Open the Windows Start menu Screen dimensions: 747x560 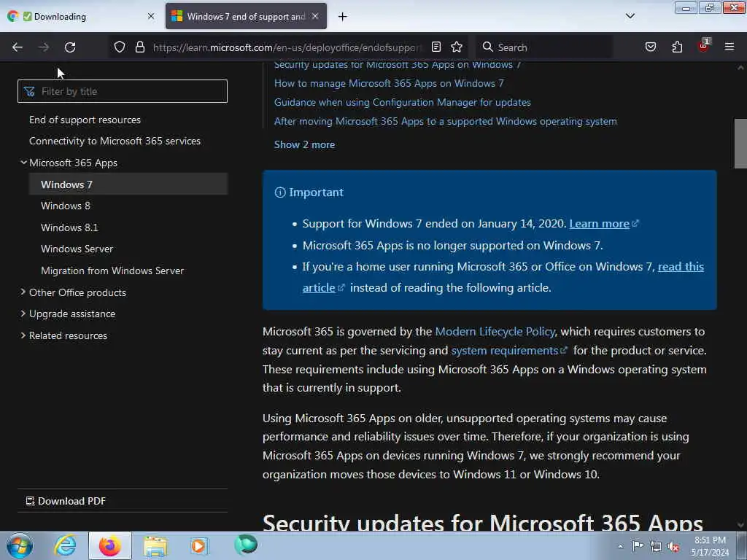click(x=20, y=545)
